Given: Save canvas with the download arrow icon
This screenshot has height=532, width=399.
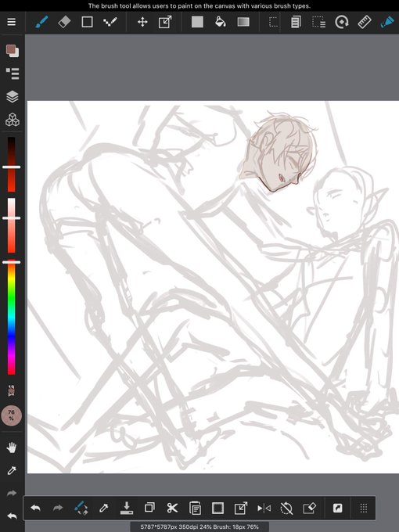Looking at the screenshot, I should click(x=127, y=508).
